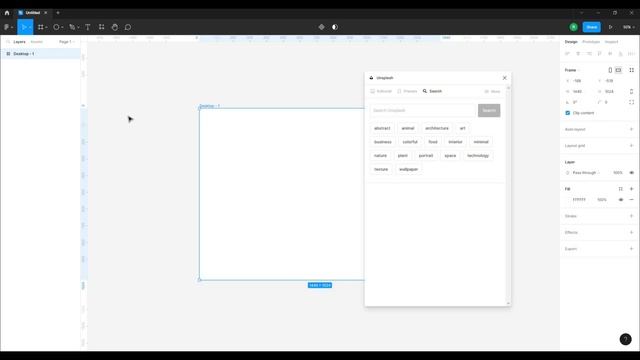Open the Resources tool
This screenshot has width=640, height=360.
point(101,27)
